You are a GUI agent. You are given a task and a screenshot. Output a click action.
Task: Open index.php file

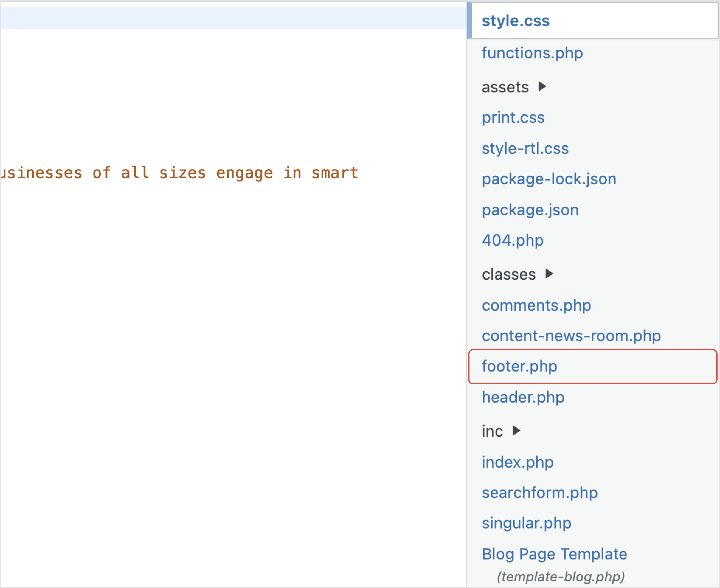pyautogui.click(x=517, y=462)
